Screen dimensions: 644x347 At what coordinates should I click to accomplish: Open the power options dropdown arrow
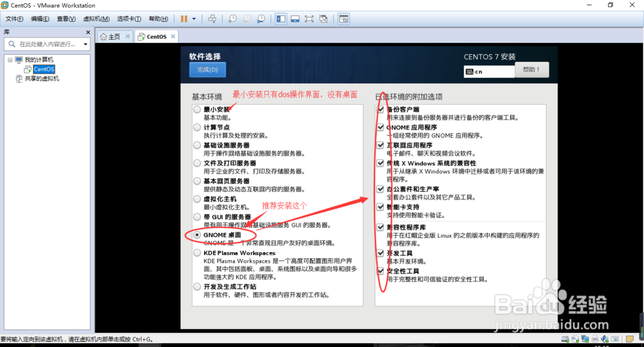[x=194, y=19]
